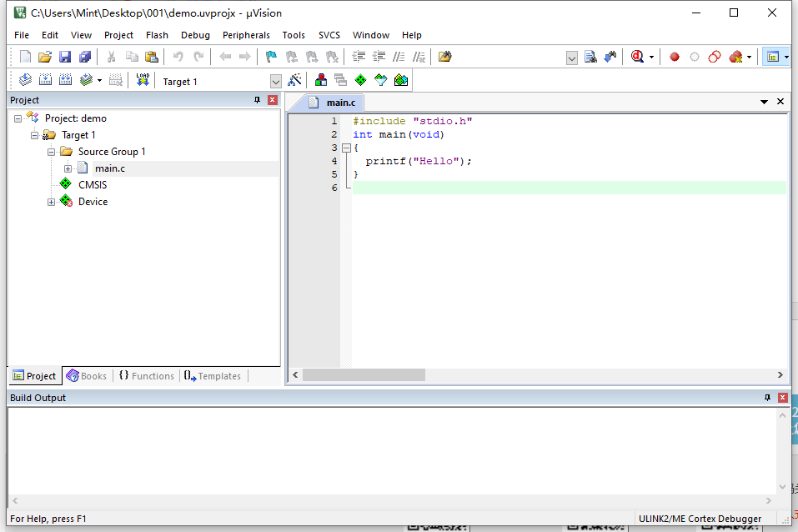Open the File menu

coord(22,35)
